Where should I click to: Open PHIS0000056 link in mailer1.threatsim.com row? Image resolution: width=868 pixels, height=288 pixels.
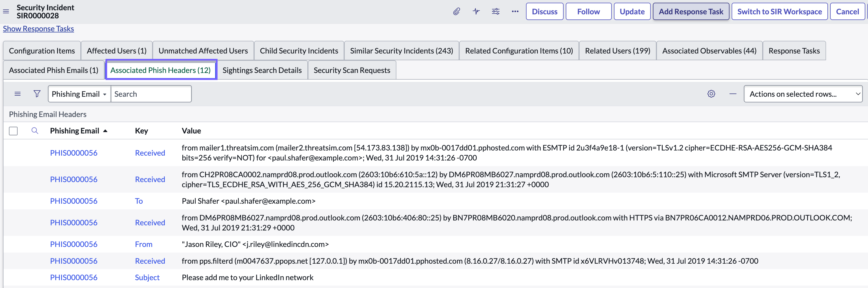coord(73,153)
